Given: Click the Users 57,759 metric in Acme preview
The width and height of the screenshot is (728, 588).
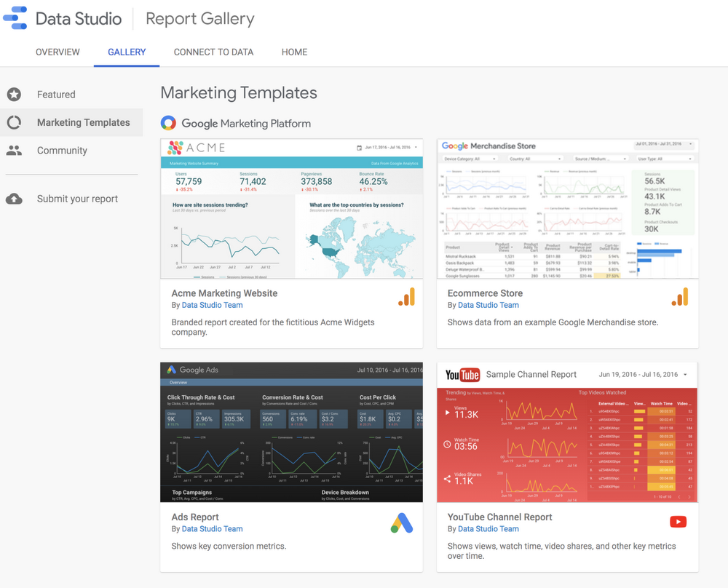Looking at the screenshot, I should pos(189,181).
